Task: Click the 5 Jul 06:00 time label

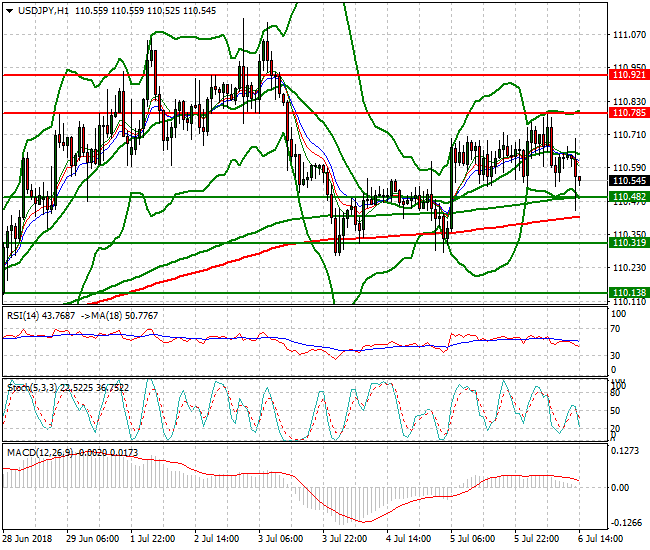Action: point(473,539)
